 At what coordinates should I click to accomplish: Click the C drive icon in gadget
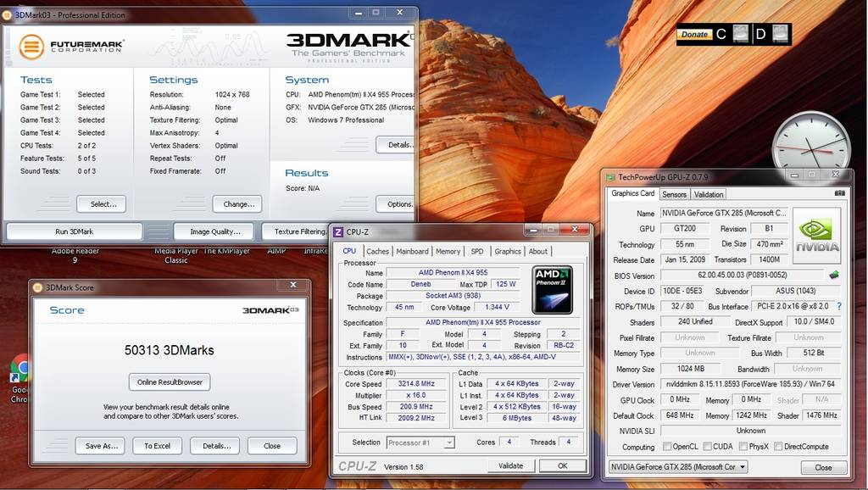(x=741, y=34)
